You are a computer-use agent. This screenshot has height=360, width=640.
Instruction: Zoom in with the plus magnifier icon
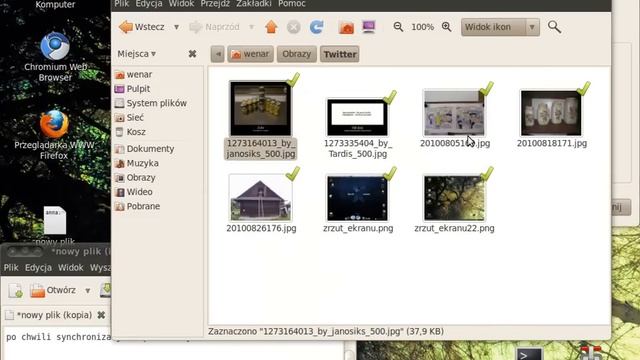point(447,27)
